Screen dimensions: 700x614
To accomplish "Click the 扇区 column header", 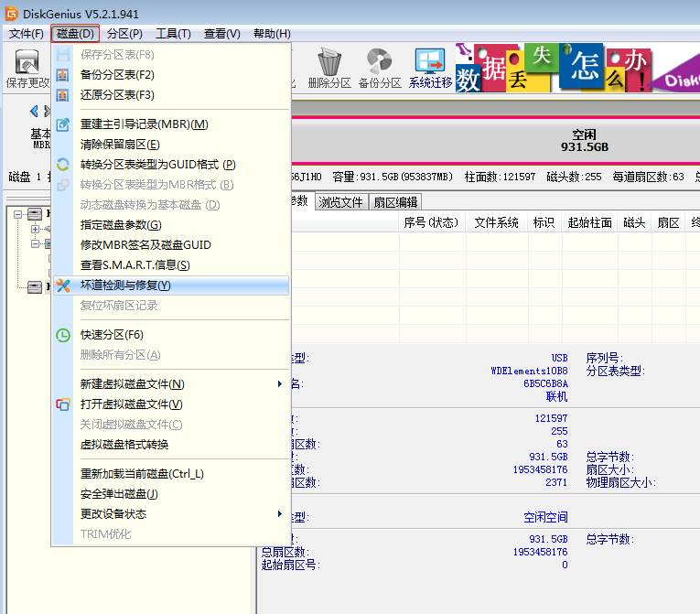I will coord(668,223).
